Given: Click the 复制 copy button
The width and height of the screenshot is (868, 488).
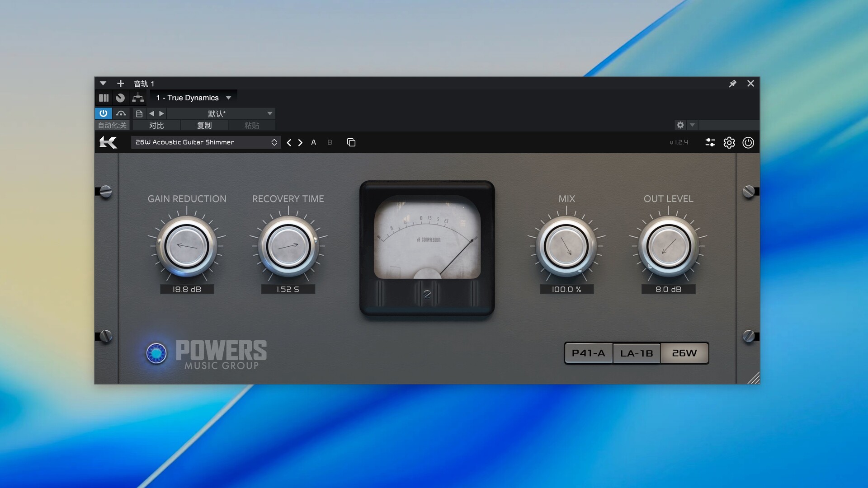Looking at the screenshot, I should [x=204, y=126].
